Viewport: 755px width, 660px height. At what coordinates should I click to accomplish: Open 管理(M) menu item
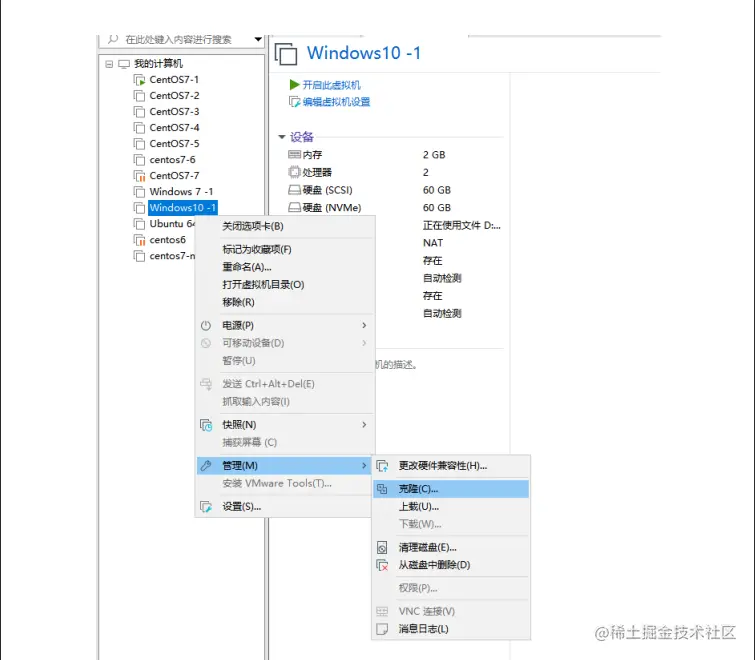pyautogui.click(x=285, y=466)
